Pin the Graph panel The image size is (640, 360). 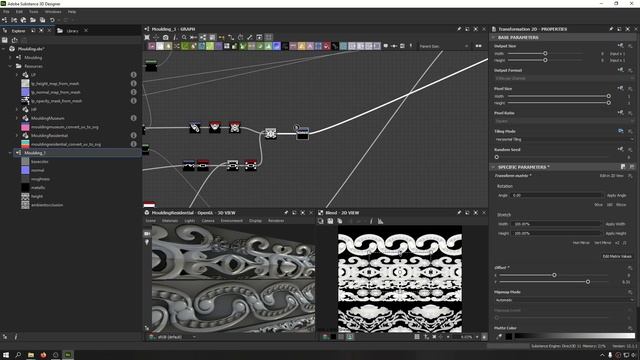[x=459, y=29]
